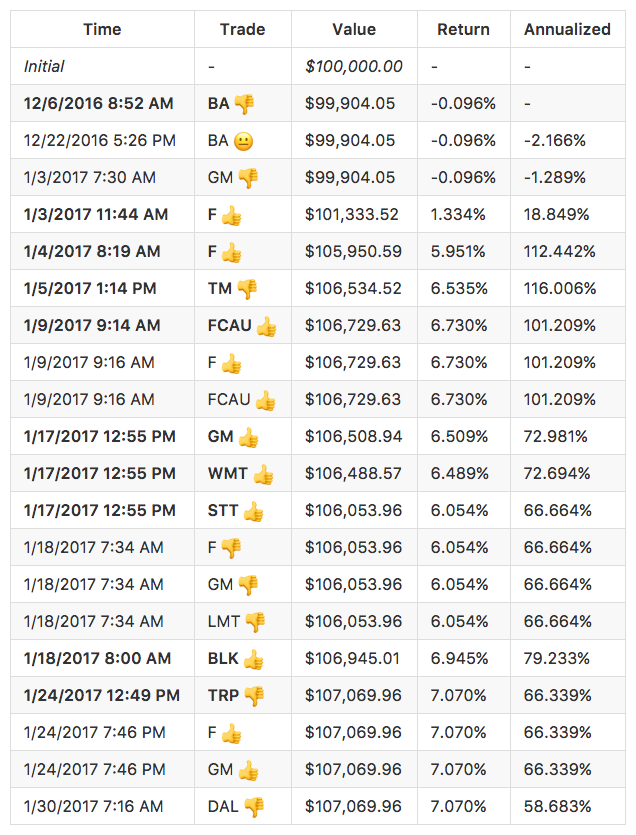Viewport: 636px width, 835px height.
Task: Click the thumbs-down emoji next to TRP
Action: click(255, 696)
